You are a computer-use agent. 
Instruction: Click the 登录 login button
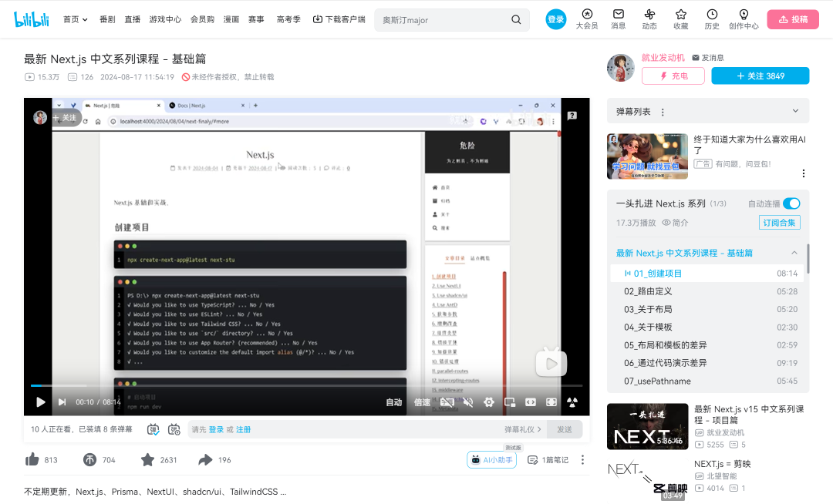(x=555, y=19)
